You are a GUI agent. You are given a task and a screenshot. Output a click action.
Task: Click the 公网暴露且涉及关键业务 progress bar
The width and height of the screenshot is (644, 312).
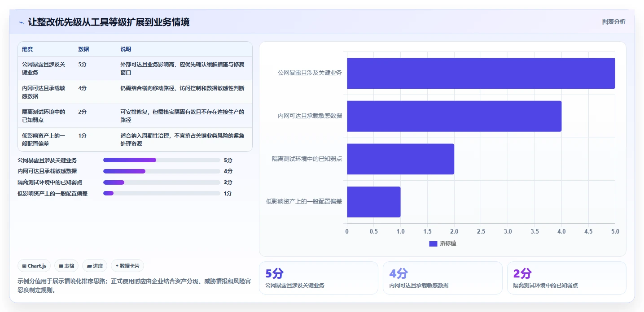pos(162,160)
